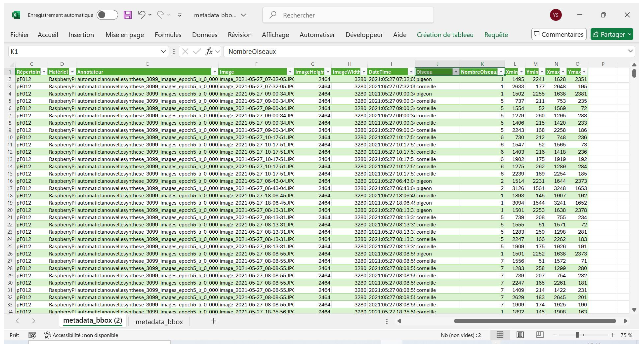Open the Fichier menu

pyautogui.click(x=20, y=35)
